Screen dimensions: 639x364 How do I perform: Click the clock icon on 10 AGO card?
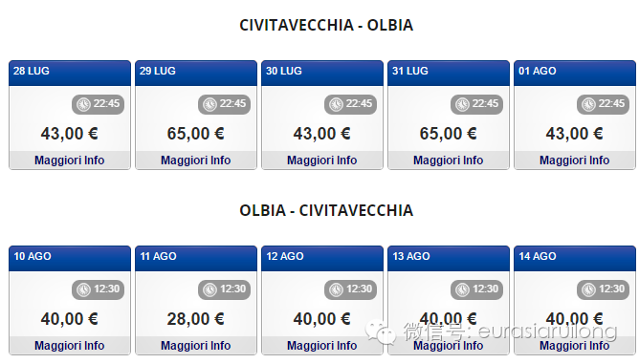pos(83,289)
